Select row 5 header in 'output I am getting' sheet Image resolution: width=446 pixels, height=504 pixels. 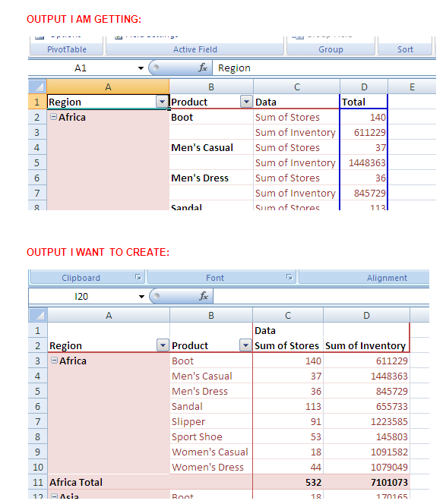[x=37, y=162]
